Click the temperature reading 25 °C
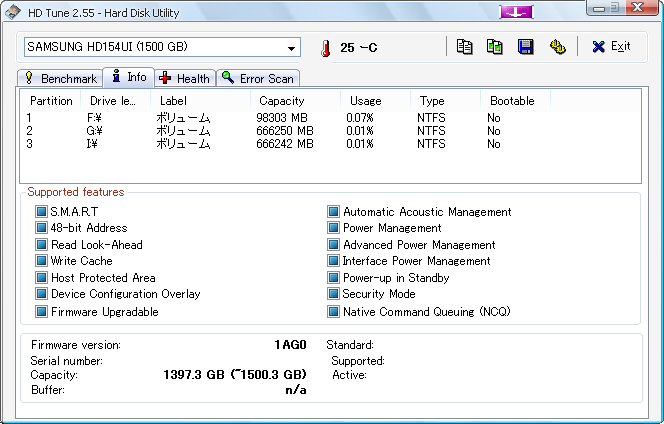This screenshot has height=424, width=664. [358, 48]
